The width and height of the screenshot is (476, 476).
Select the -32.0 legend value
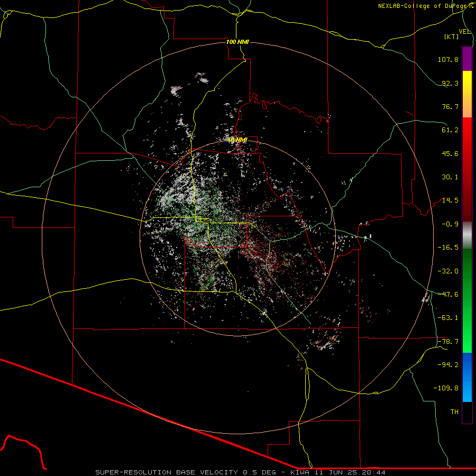[x=448, y=271]
